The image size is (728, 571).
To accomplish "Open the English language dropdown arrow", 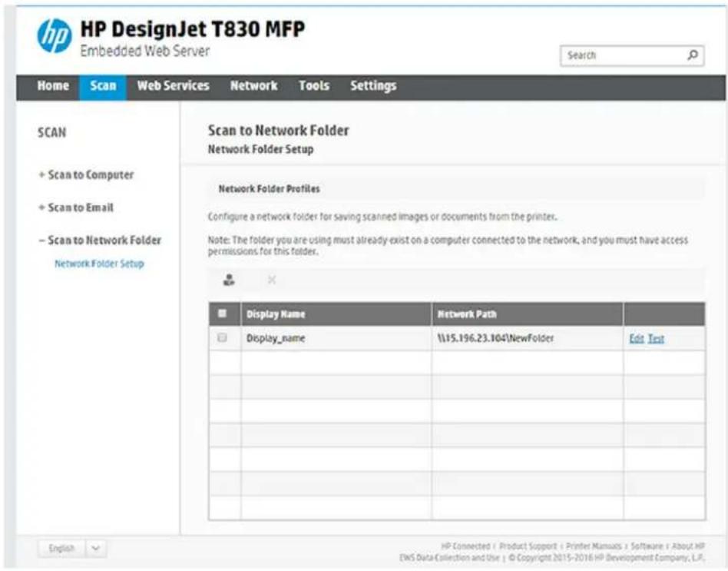I will (x=96, y=548).
